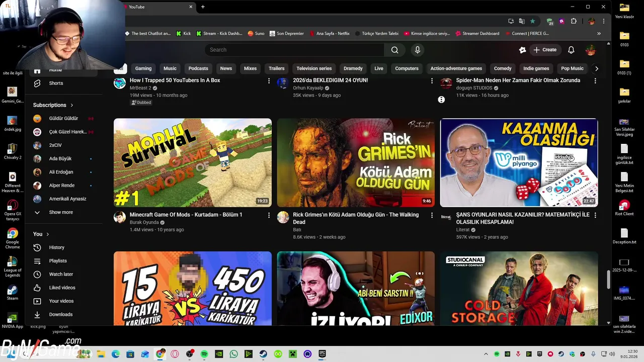Select the Podcasts category chip

198,68
